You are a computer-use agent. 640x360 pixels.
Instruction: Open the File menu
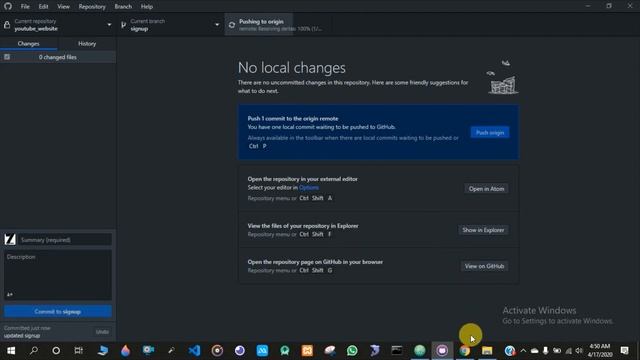(x=25, y=7)
